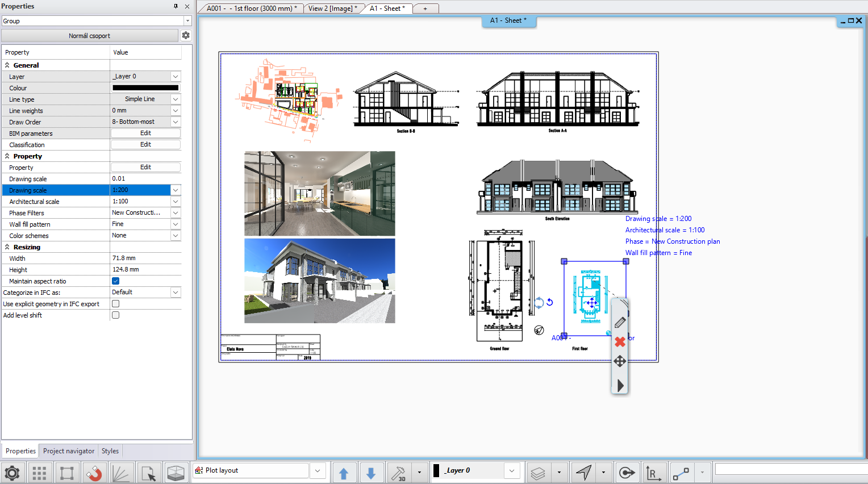Click the blue up arrow floor button

(x=344, y=473)
